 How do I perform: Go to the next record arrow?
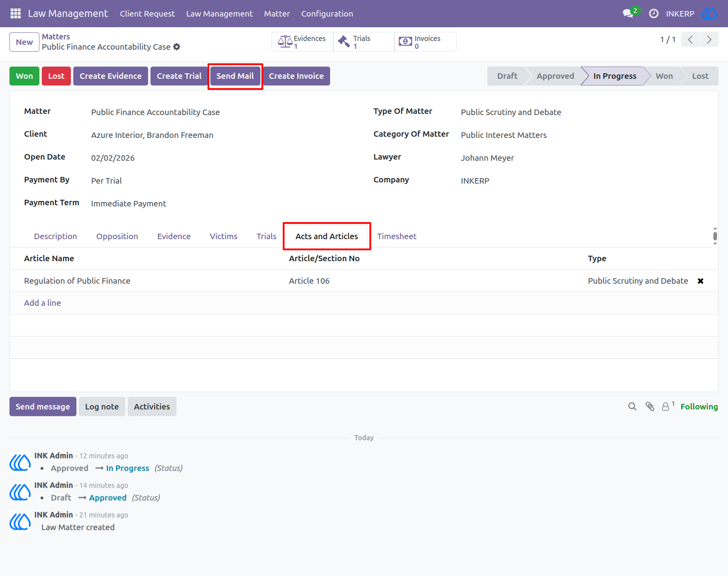(709, 39)
